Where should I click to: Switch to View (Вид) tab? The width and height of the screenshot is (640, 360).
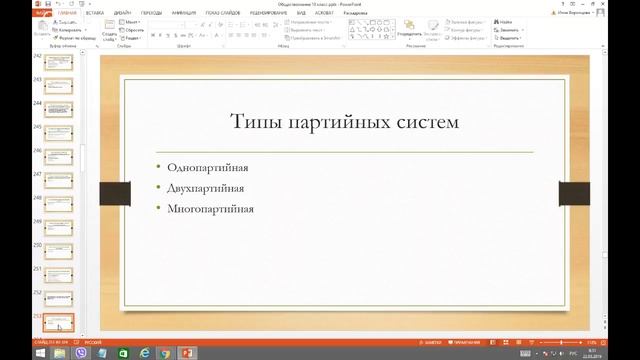pyautogui.click(x=301, y=13)
